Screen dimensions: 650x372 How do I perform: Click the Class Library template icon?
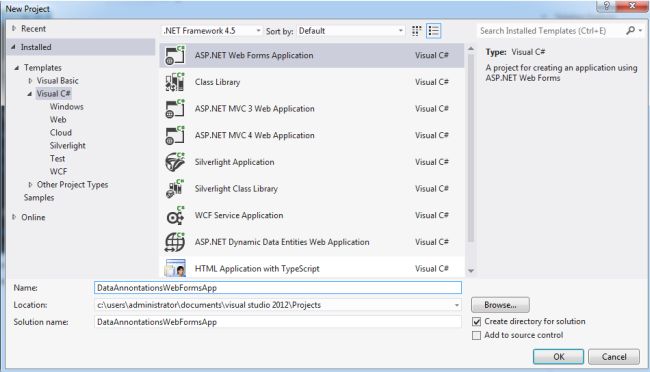coord(175,82)
